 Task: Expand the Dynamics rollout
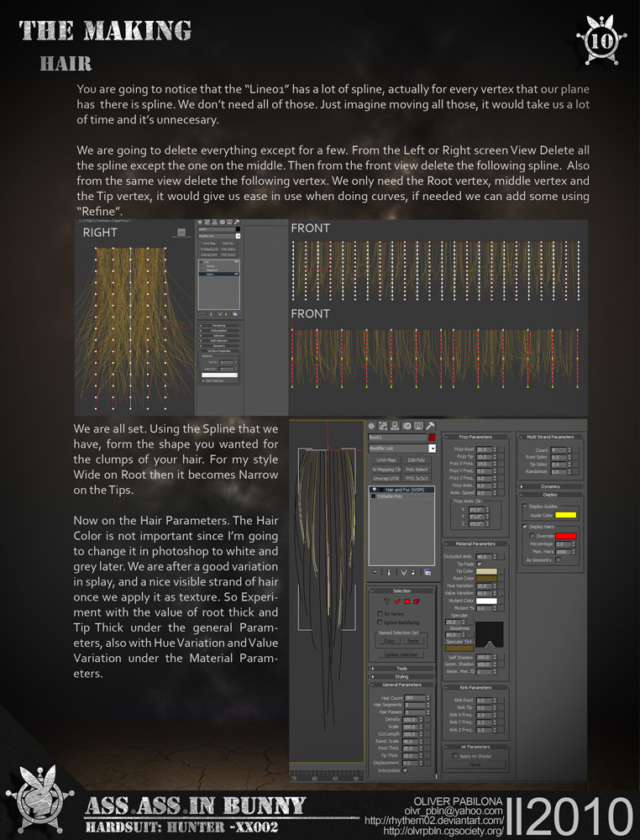click(549, 486)
